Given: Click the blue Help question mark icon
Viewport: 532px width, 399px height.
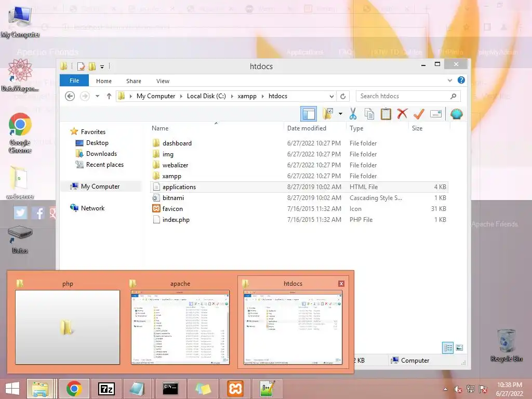Looking at the screenshot, I should click(x=461, y=80).
